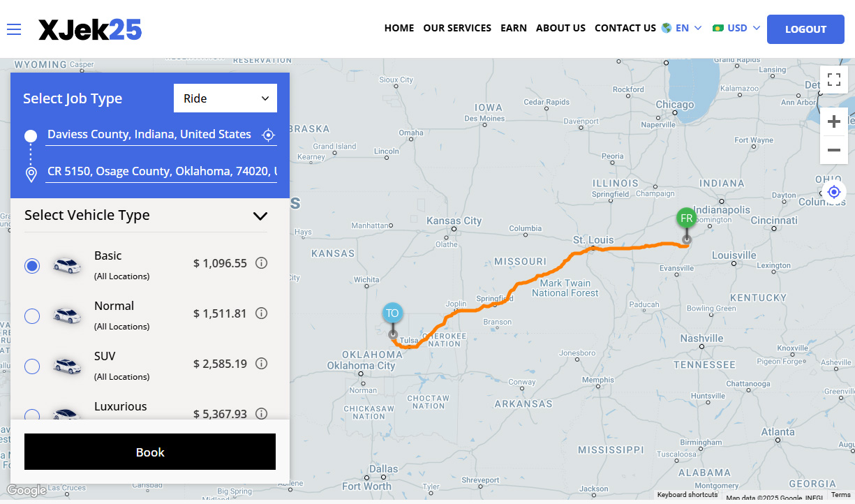The image size is (855, 504).
Task: Show info for Normal vehicle fare
Action: 262,313
